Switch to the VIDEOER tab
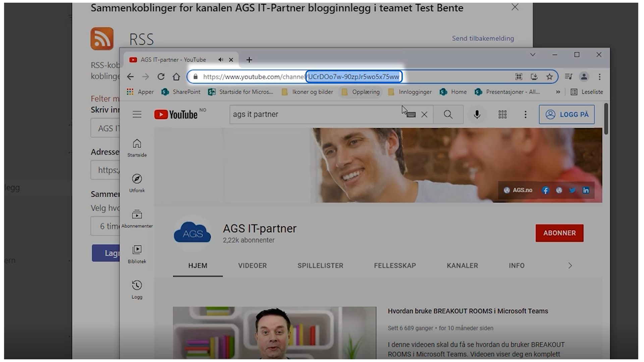The image size is (644, 362). tap(253, 266)
